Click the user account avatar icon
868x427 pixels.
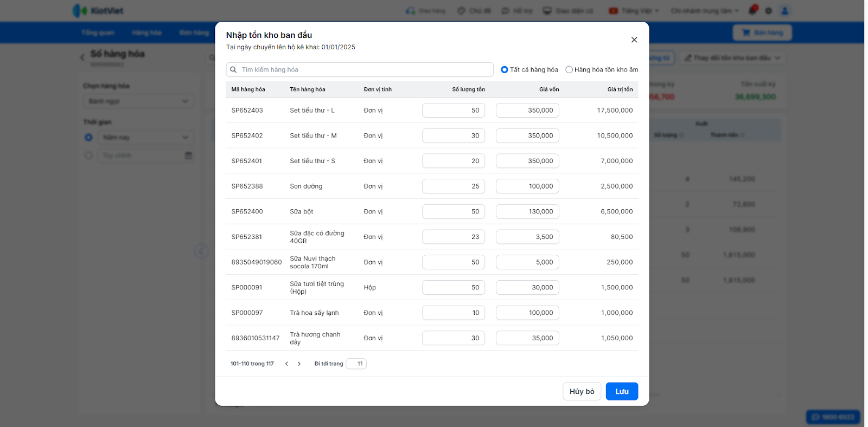pyautogui.click(x=784, y=11)
